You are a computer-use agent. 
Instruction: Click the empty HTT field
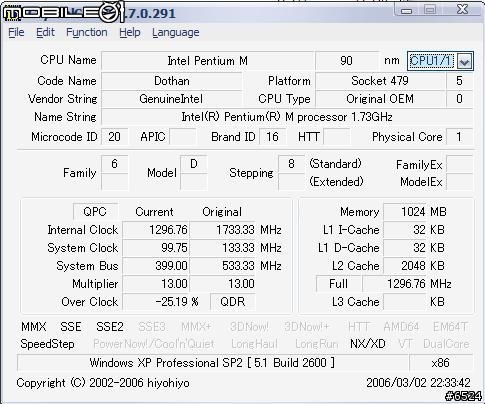337,137
